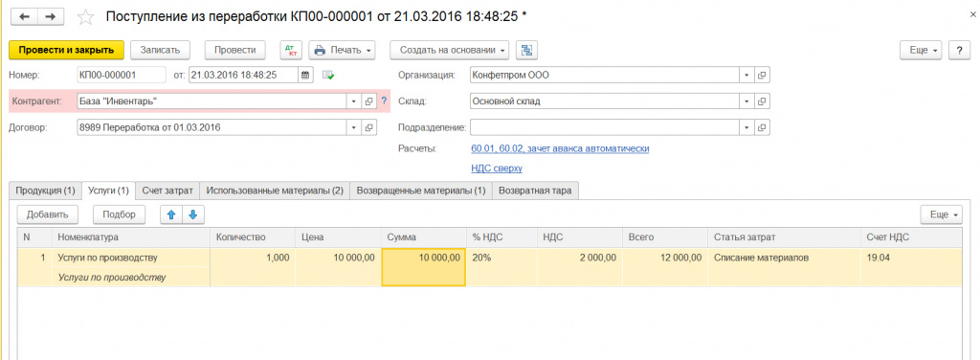Switch to the Использованные материалы (2) tab
980x360 pixels.
pyautogui.click(x=275, y=191)
